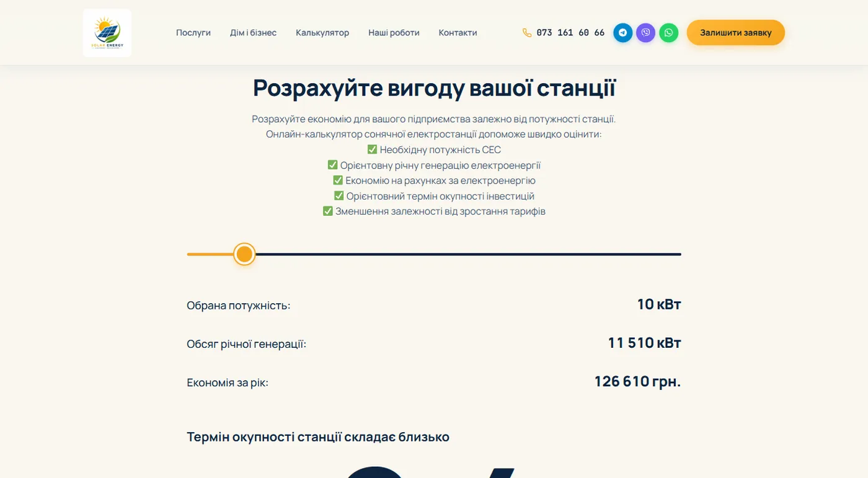The image size is (868, 478).
Task: Go to Дім і бізнес section
Action: 253,33
